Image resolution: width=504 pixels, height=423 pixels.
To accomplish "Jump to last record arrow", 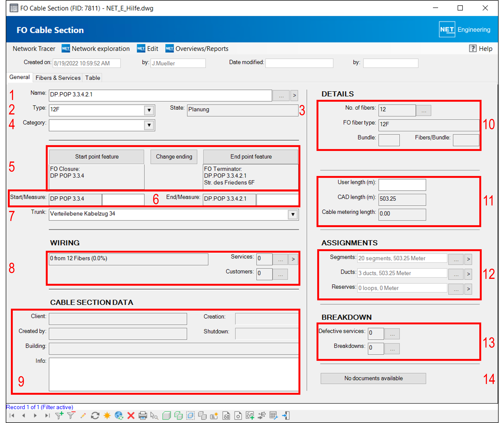I will pos(47,416).
